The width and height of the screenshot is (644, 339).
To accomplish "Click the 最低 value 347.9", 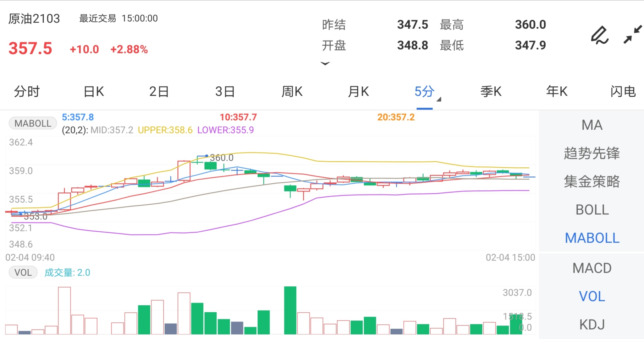I will tap(530, 45).
